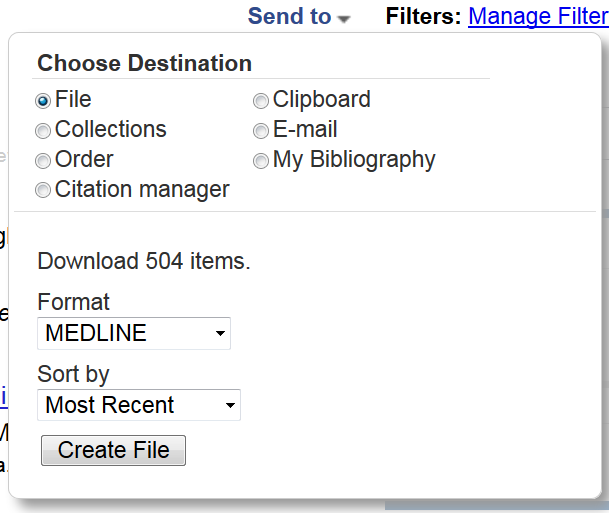Select the Collections radio button
The image size is (609, 513).
(x=43, y=130)
